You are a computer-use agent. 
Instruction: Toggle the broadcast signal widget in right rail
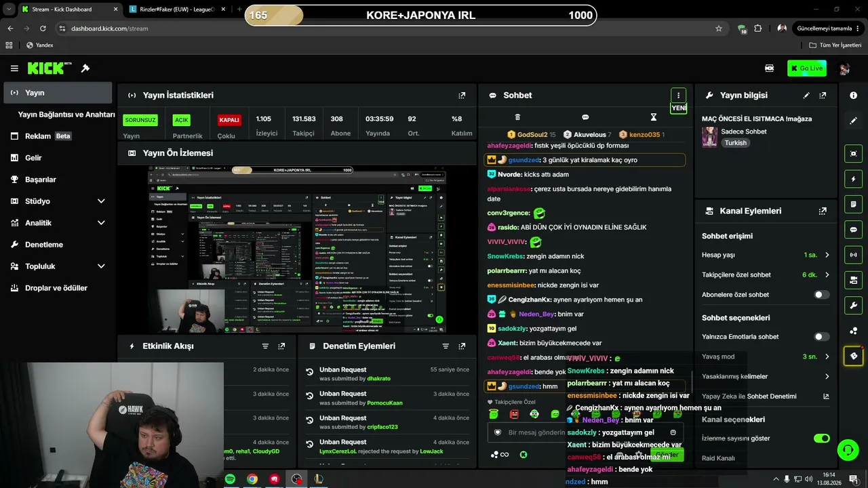[854, 255]
